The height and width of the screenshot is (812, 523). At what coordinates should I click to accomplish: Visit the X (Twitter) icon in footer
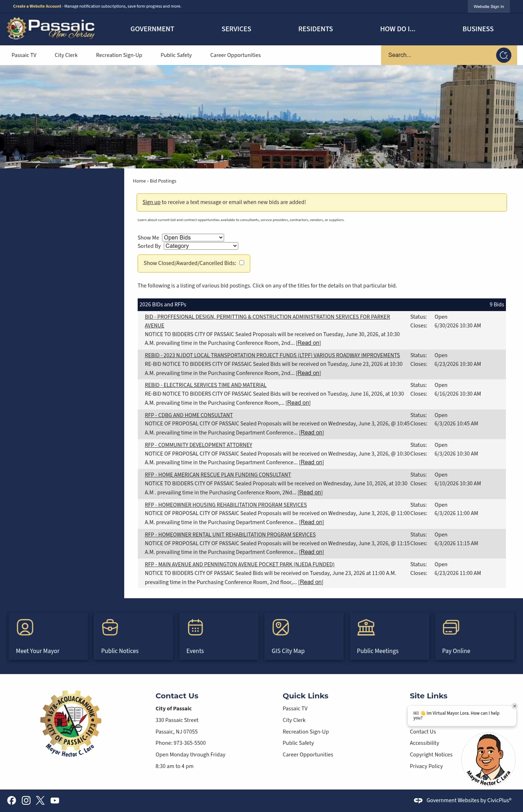click(40, 800)
